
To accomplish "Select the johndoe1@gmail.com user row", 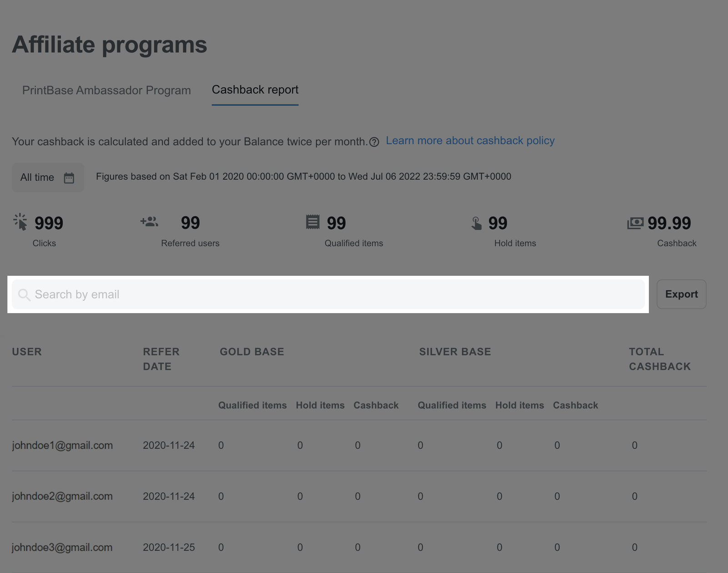I will pyautogui.click(x=62, y=445).
